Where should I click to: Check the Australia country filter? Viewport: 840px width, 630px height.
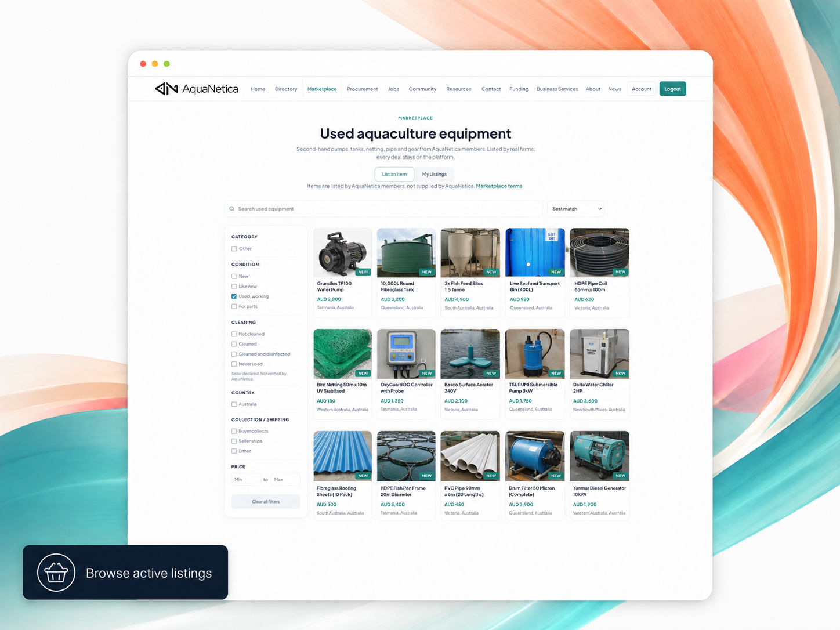(234, 404)
